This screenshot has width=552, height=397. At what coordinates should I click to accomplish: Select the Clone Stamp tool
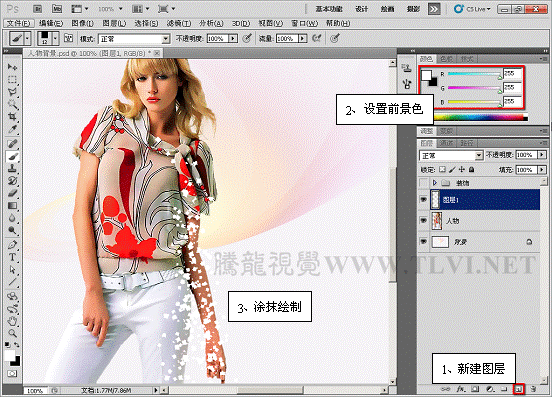coord(12,169)
